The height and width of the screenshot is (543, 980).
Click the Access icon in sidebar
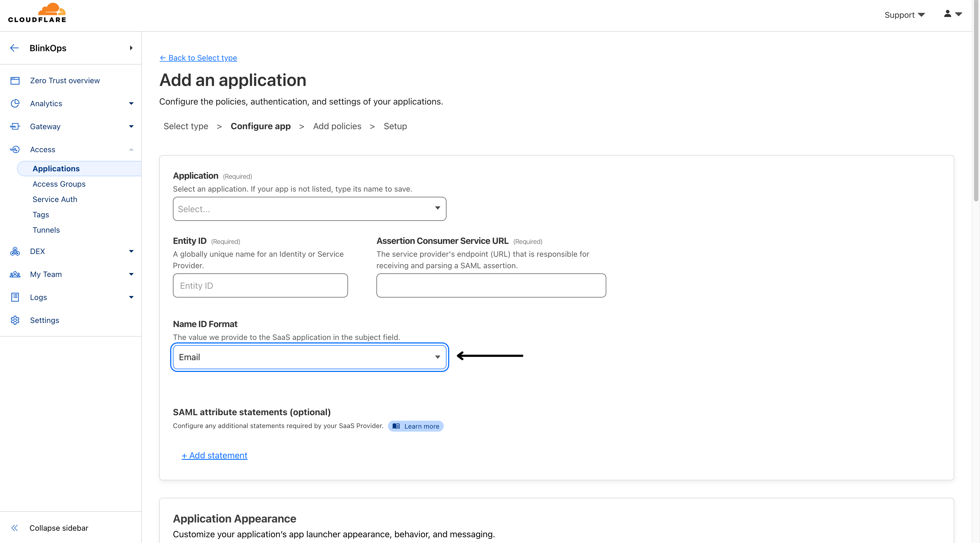[15, 149]
